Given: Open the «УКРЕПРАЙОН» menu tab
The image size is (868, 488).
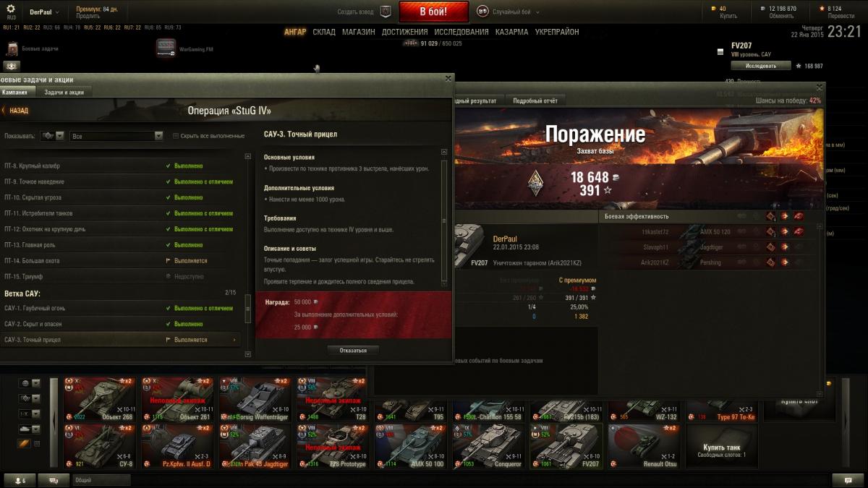Looking at the screenshot, I should (557, 32).
